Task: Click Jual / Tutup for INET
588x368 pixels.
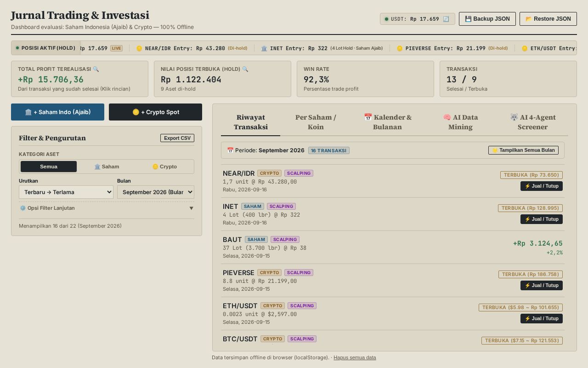Action: click(x=542, y=219)
